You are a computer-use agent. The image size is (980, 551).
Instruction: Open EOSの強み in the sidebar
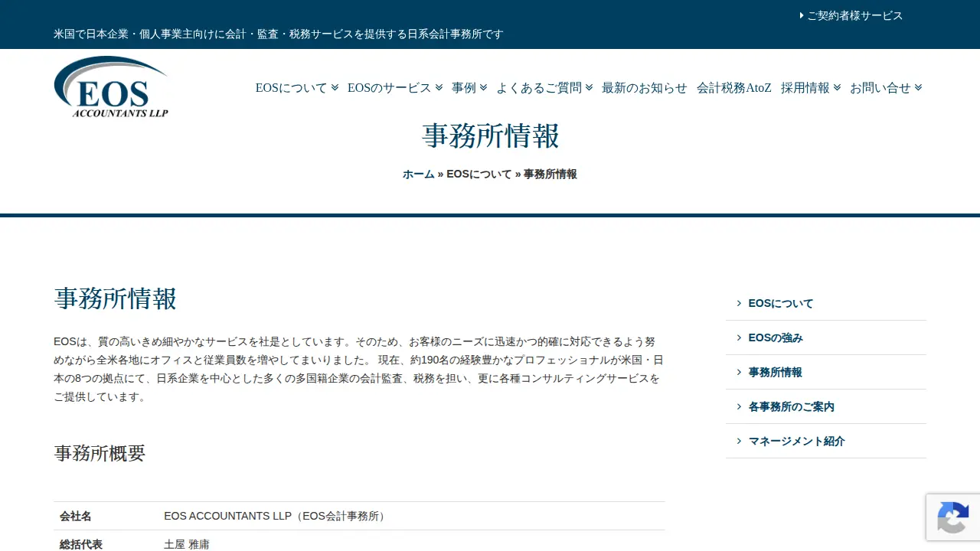click(776, 337)
